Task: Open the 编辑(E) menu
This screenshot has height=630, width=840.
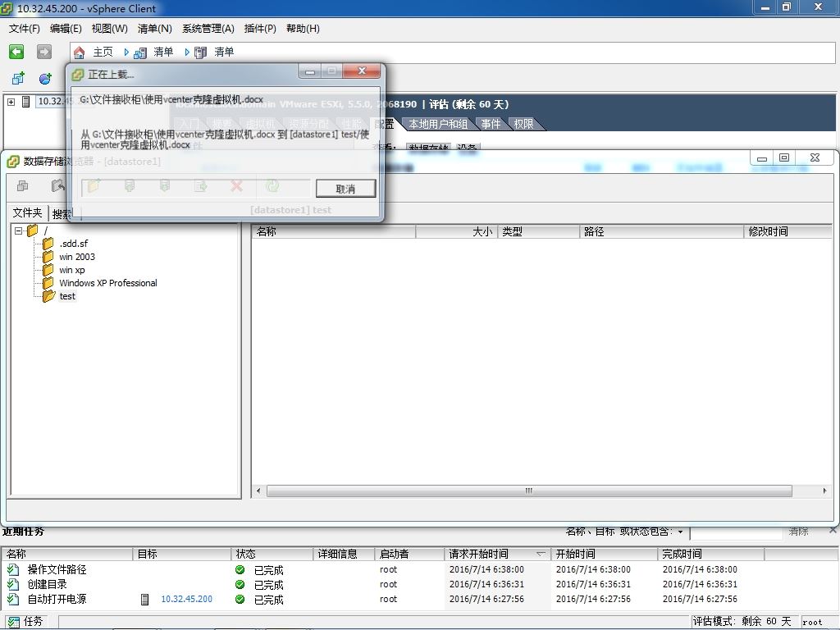Action: tap(66, 29)
